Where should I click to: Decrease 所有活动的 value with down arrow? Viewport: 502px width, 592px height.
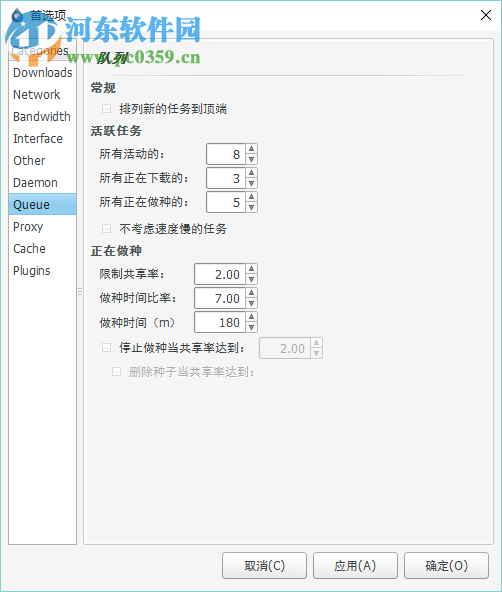click(251, 159)
